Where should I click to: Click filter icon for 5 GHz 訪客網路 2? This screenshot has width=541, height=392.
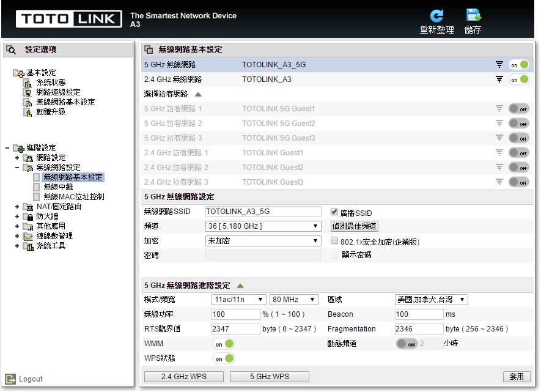[x=499, y=123]
